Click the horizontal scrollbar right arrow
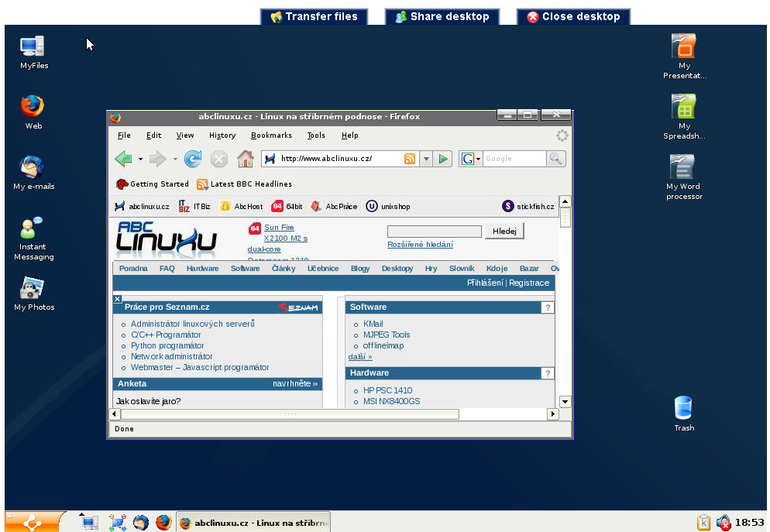Image resolution: width=770 pixels, height=532 pixels. pyautogui.click(x=553, y=414)
